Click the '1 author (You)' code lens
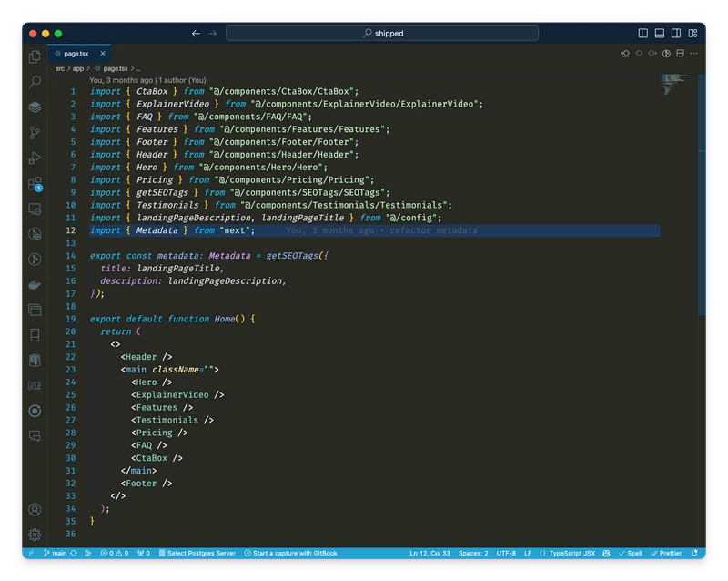 pyautogui.click(x=183, y=80)
